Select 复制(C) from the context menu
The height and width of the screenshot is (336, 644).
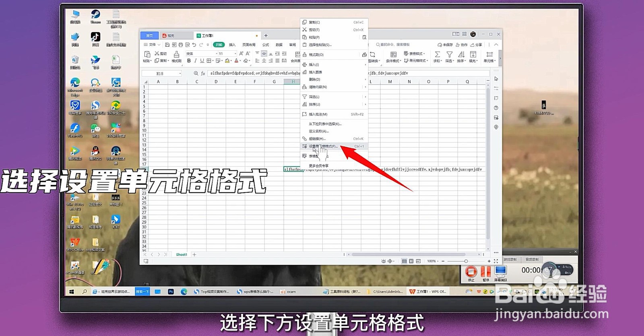334,22
